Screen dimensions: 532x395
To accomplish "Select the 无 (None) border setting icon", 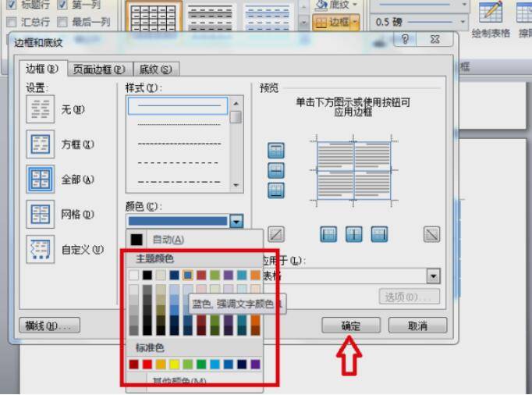I will 40,109.
